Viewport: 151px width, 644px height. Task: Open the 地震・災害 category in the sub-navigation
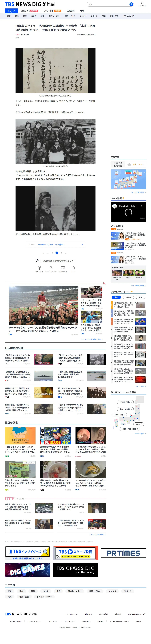click(x=114, y=16)
